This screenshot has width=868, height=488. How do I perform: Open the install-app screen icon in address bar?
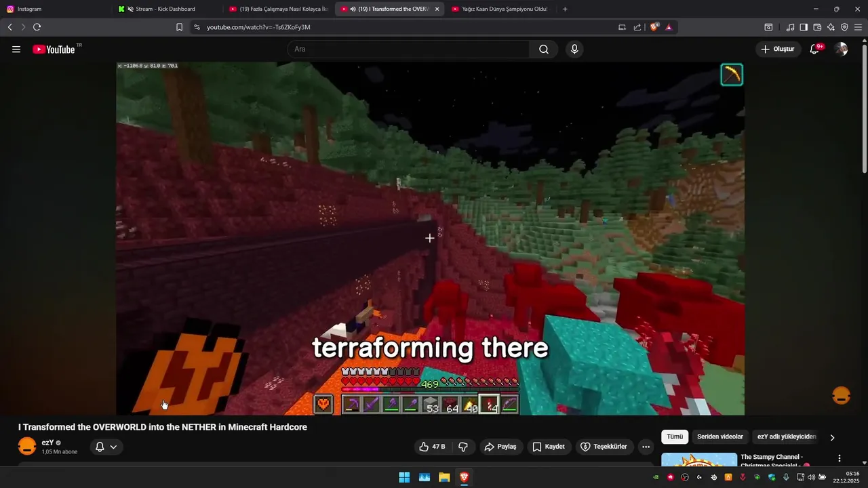(623, 27)
